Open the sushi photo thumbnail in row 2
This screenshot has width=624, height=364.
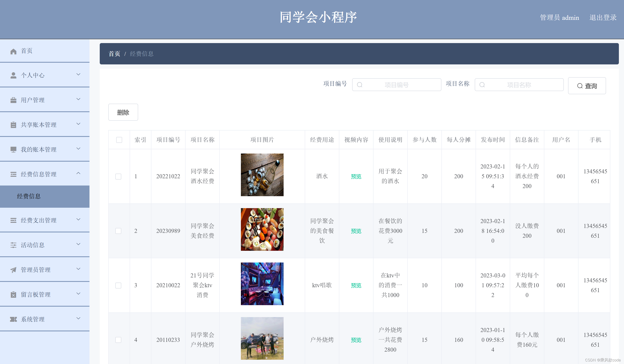(262, 229)
